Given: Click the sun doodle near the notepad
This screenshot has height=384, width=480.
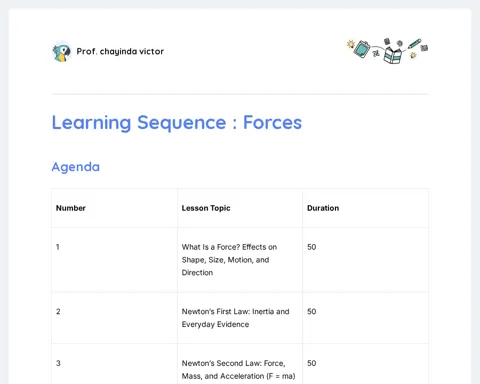Looking at the screenshot, I should point(350,44).
